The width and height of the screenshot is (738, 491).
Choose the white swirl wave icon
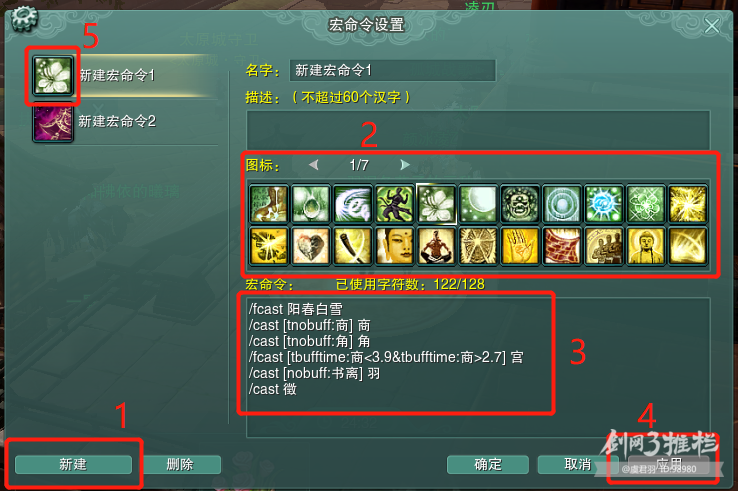(x=353, y=203)
